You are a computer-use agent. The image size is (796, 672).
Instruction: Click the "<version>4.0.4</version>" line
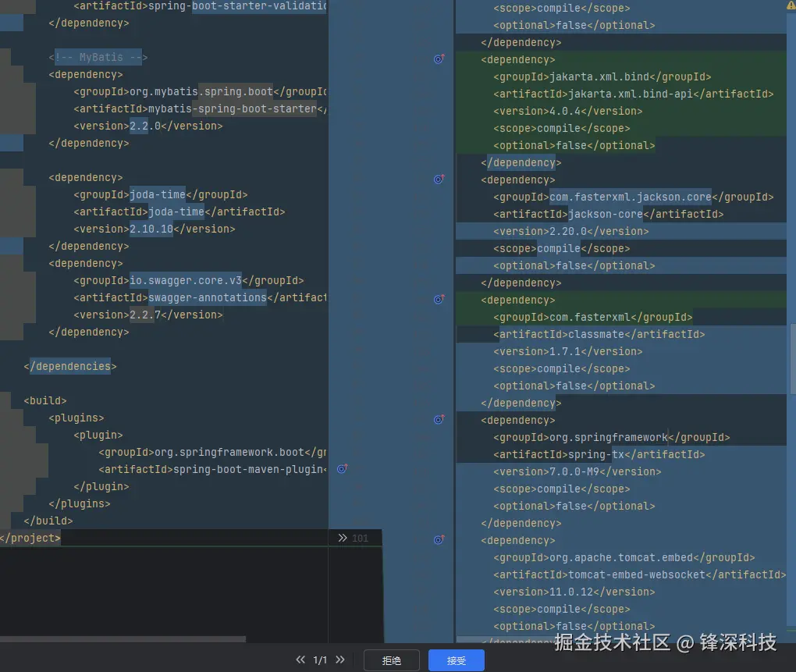point(568,111)
